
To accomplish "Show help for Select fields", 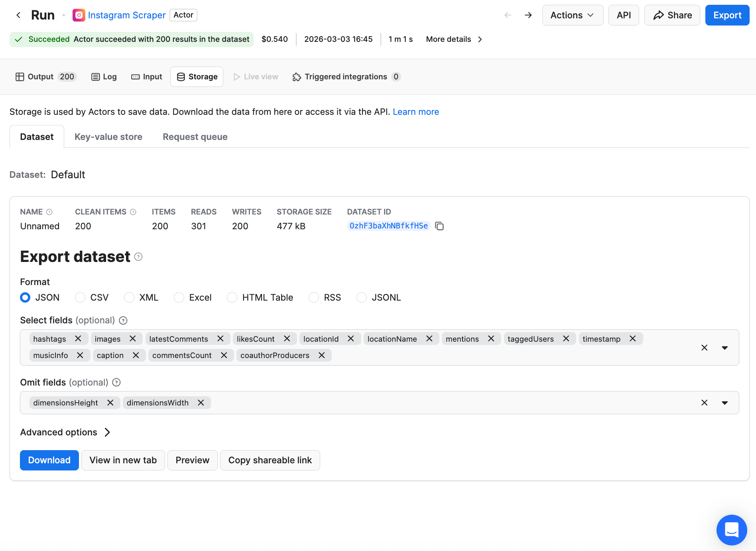I will [123, 321].
